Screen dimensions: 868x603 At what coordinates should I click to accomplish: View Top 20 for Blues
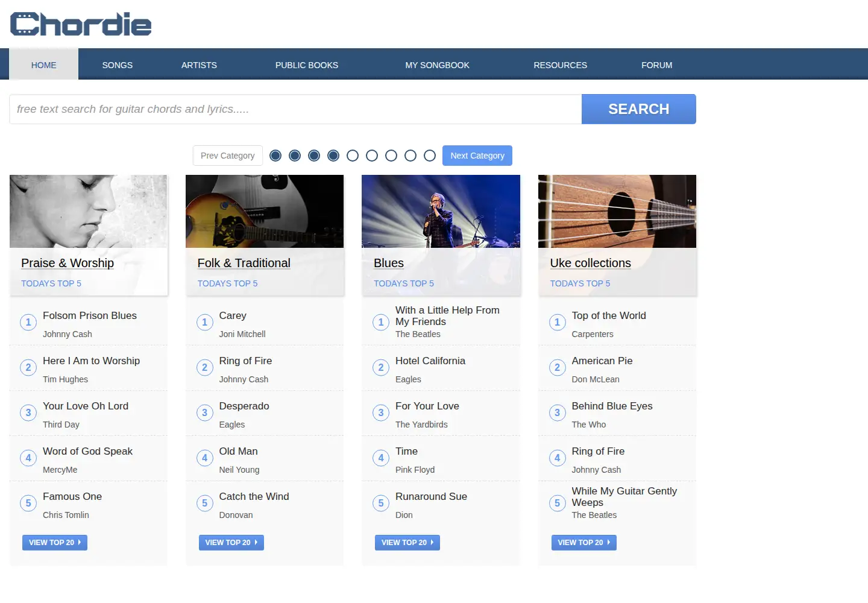pyautogui.click(x=407, y=543)
